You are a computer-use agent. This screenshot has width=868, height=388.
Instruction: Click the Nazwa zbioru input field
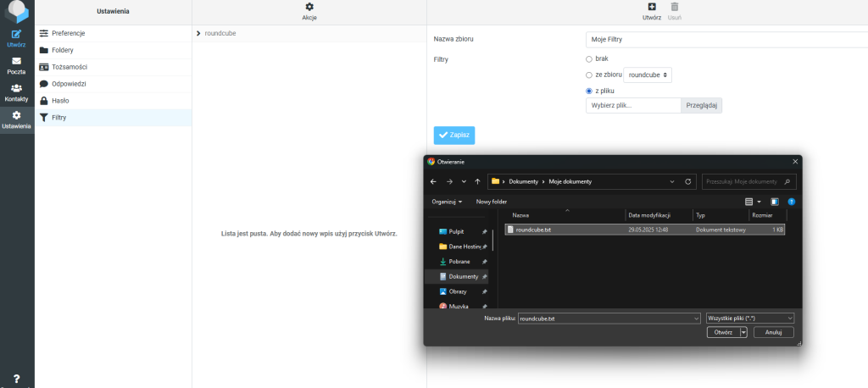726,40
